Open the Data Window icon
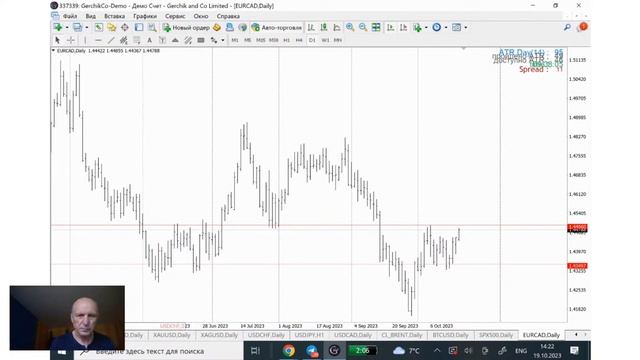640x360 pixels. point(111,27)
